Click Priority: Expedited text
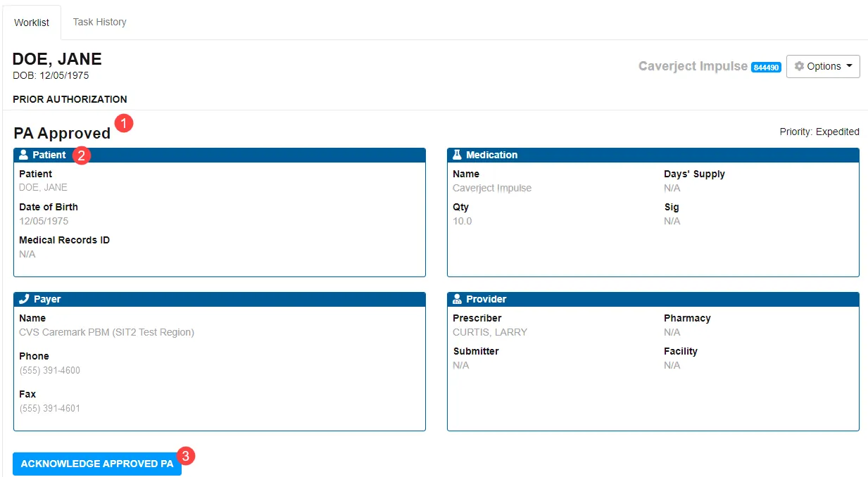868x477 pixels. click(x=819, y=132)
